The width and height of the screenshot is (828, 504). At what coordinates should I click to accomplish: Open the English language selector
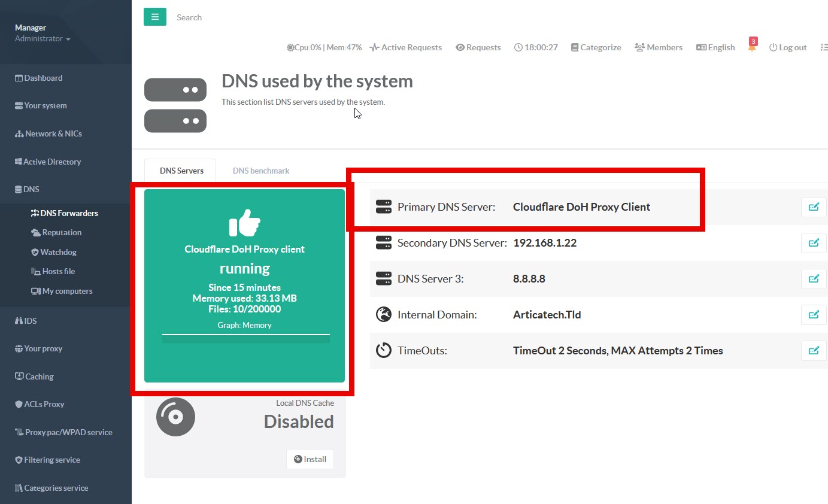(x=715, y=47)
